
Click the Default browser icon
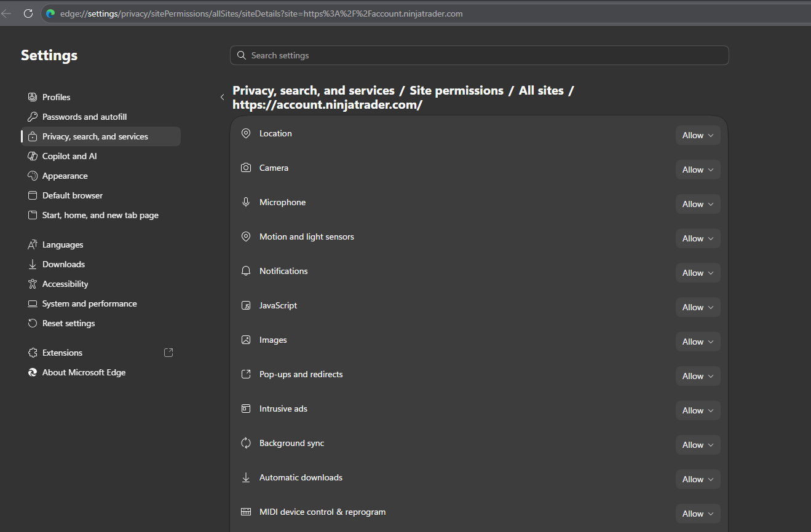tap(33, 195)
